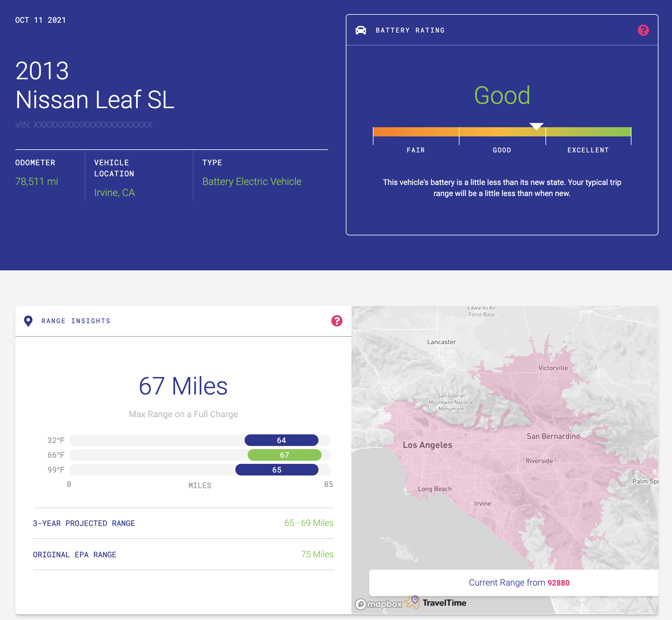Click 'Riverside' label on the map
Viewport: 672px width, 620px height.
tap(539, 461)
